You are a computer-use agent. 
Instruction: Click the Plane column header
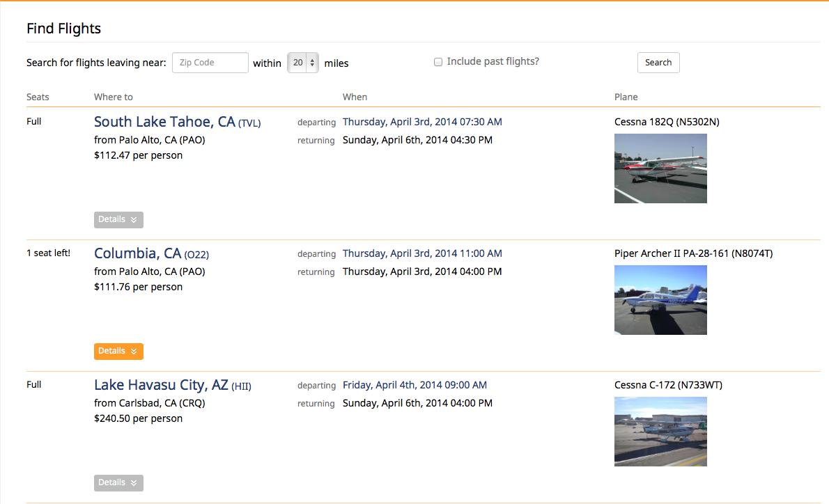(x=626, y=97)
